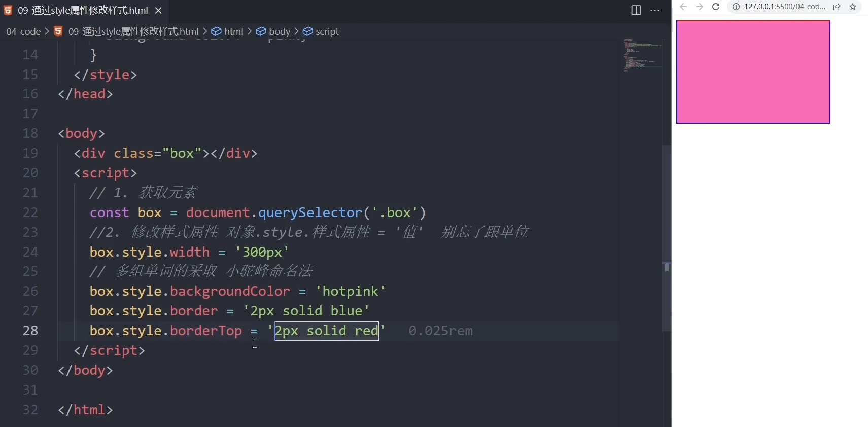Screen dimensions: 868x427
Task: Click the comment '// 1. 获取元素'
Action: tap(144, 193)
